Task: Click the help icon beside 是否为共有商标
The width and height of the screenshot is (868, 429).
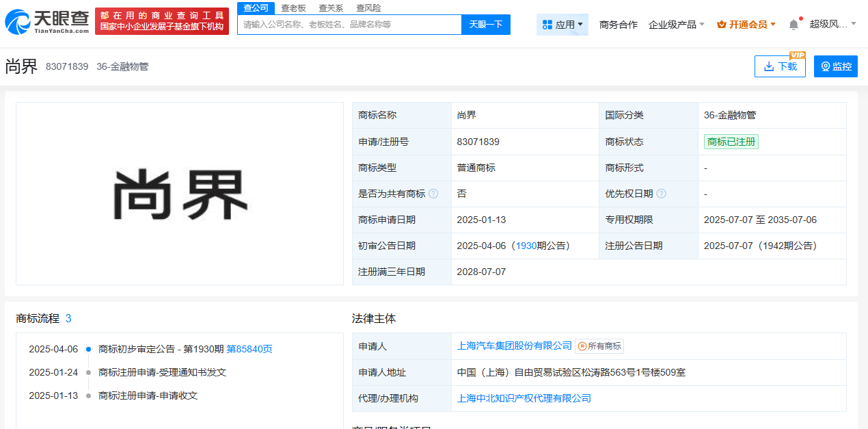Action: pyautogui.click(x=434, y=194)
